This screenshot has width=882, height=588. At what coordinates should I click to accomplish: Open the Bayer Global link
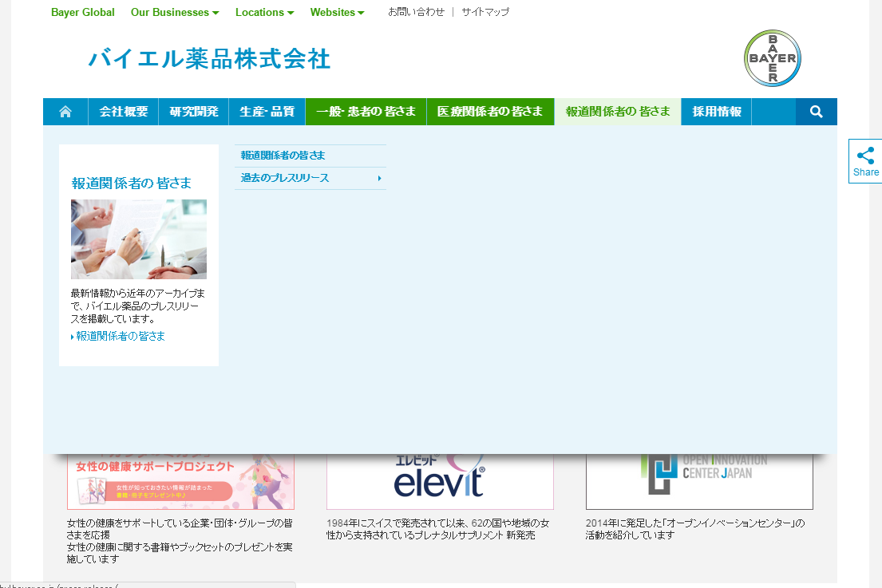[83, 13]
